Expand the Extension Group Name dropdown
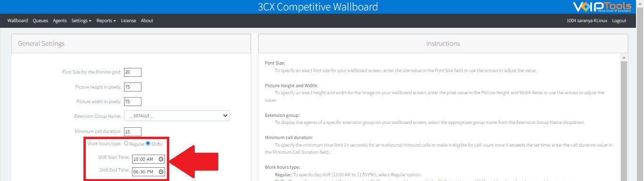 (177, 116)
